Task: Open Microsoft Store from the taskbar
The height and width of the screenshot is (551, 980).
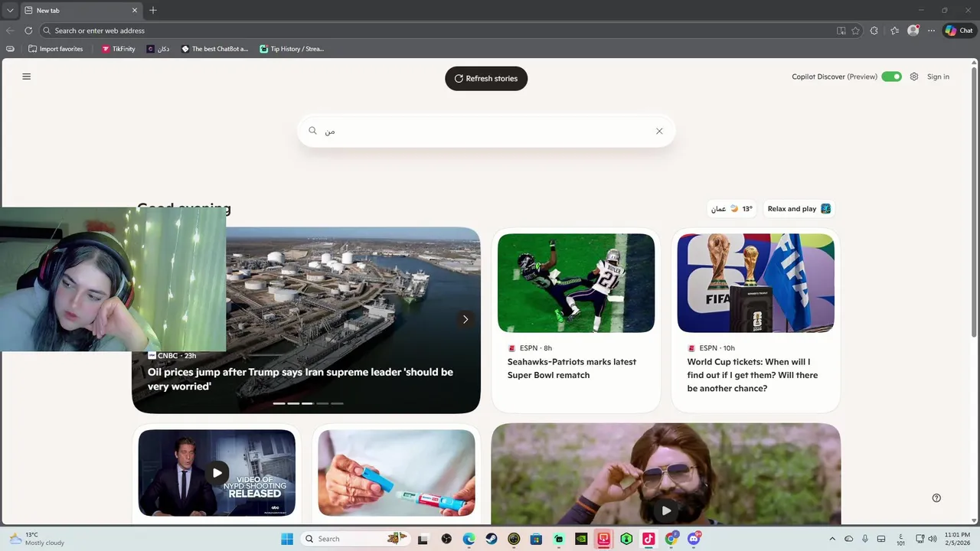Action: tap(536, 539)
